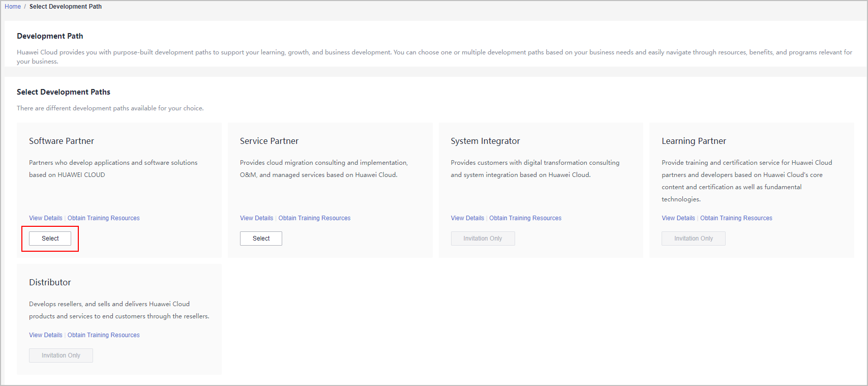Click the Development Path heading
The image size is (868, 386).
point(50,36)
